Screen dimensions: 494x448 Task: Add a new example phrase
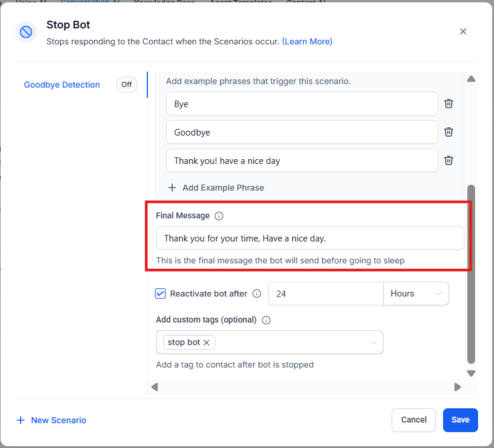216,188
